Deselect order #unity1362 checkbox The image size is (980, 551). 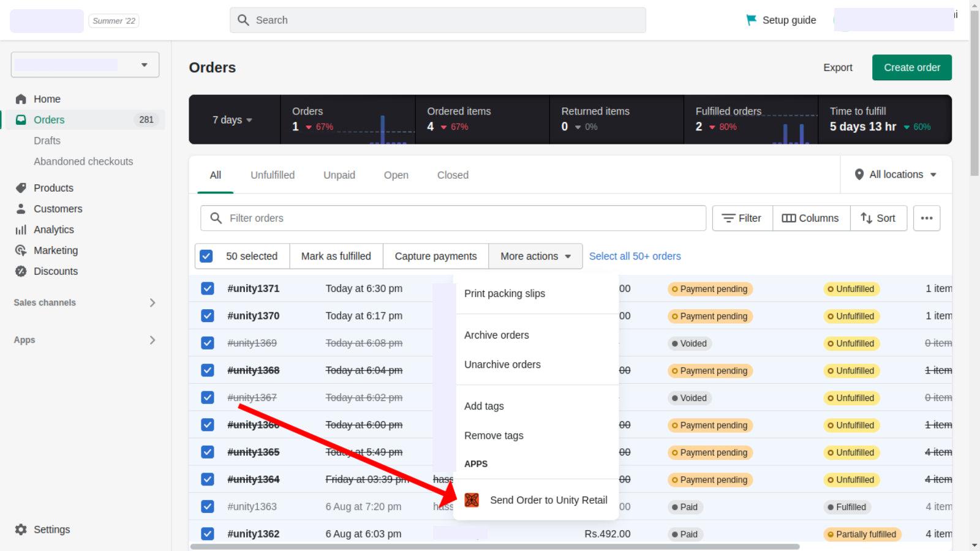pyautogui.click(x=208, y=534)
